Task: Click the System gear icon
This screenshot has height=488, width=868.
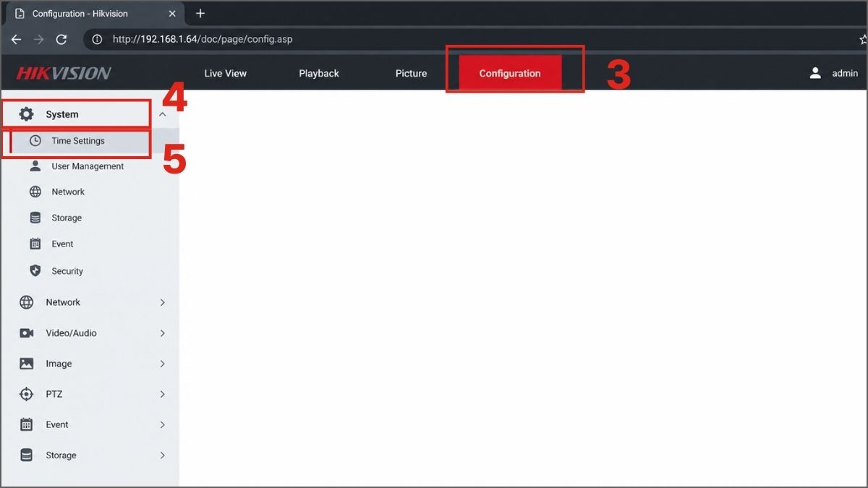Action: (27, 114)
